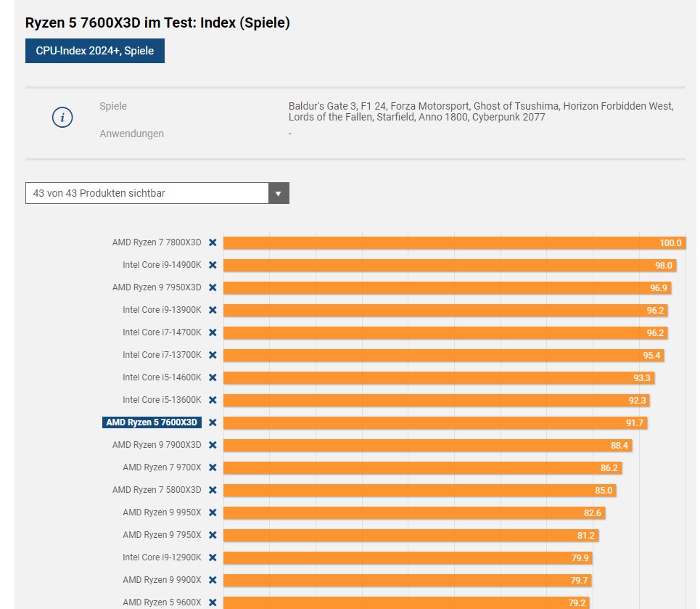Remove Intel Core i9-14900K via its X icon
This screenshot has height=609, width=700.
[x=213, y=265]
